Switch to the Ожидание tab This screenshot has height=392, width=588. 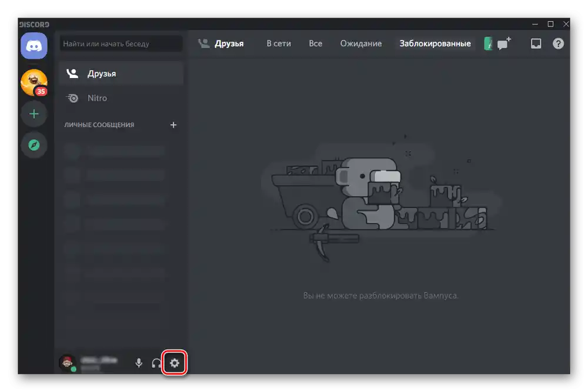(361, 43)
